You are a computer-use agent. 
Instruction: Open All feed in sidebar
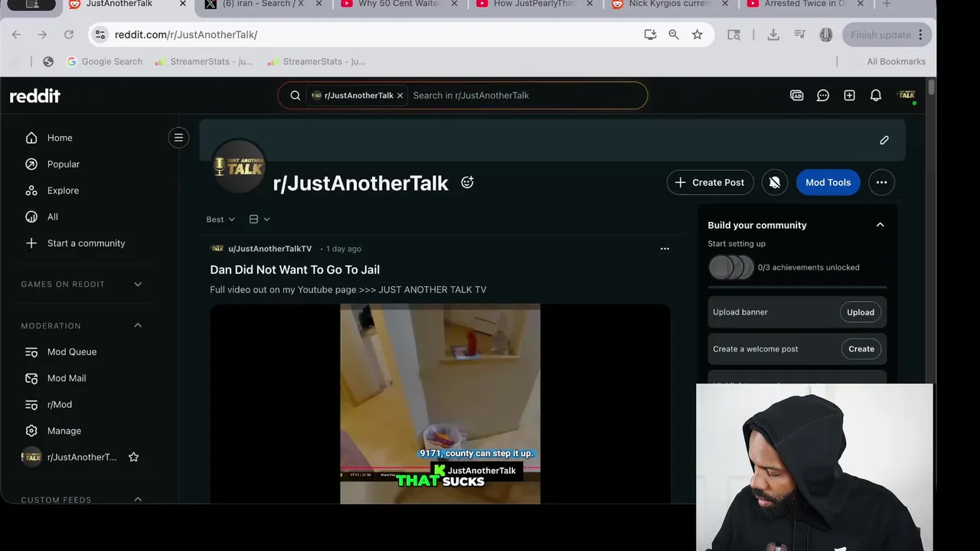53,217
